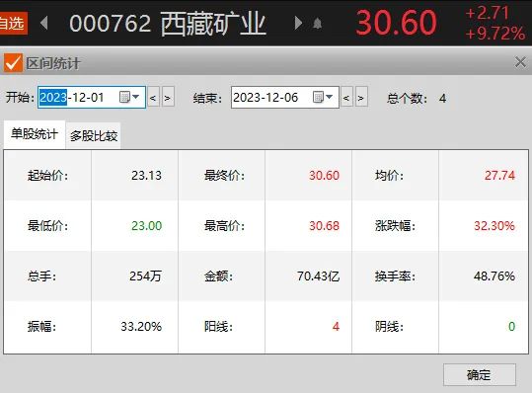Step end date backward with < button
532x393 pixels.
(x=346, y=98)
